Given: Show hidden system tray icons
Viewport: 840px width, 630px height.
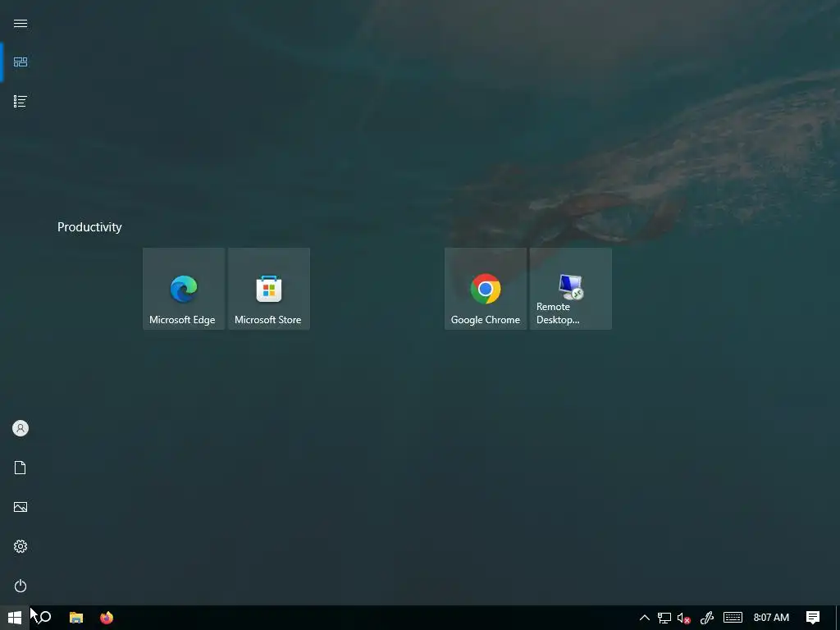Looking at the screenshot, I should point(645,618).
